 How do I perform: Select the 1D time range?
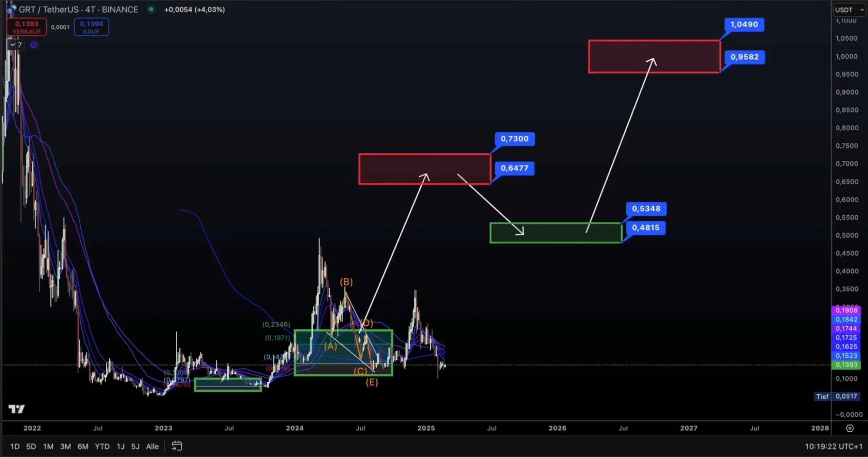(15, 446)
